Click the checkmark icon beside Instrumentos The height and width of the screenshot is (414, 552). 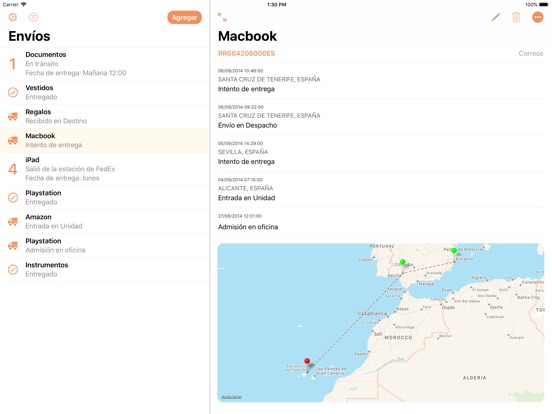13,270
